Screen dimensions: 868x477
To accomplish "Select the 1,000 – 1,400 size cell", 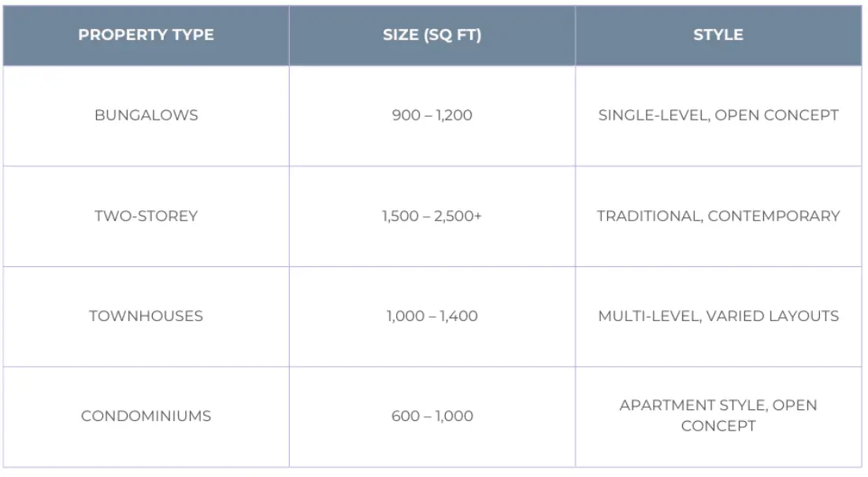I will point(432,316).
